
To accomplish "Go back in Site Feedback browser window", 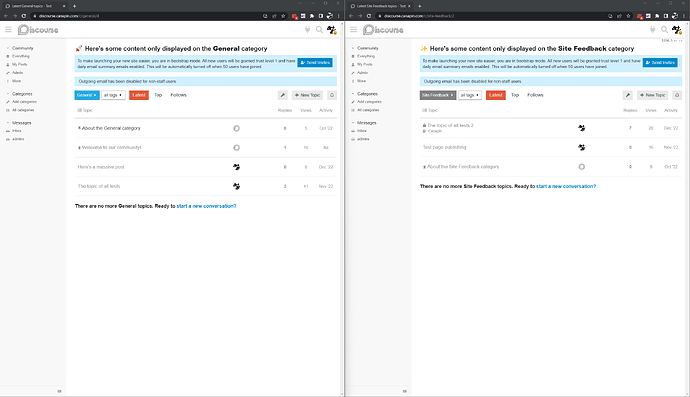I will pos(351,16).
